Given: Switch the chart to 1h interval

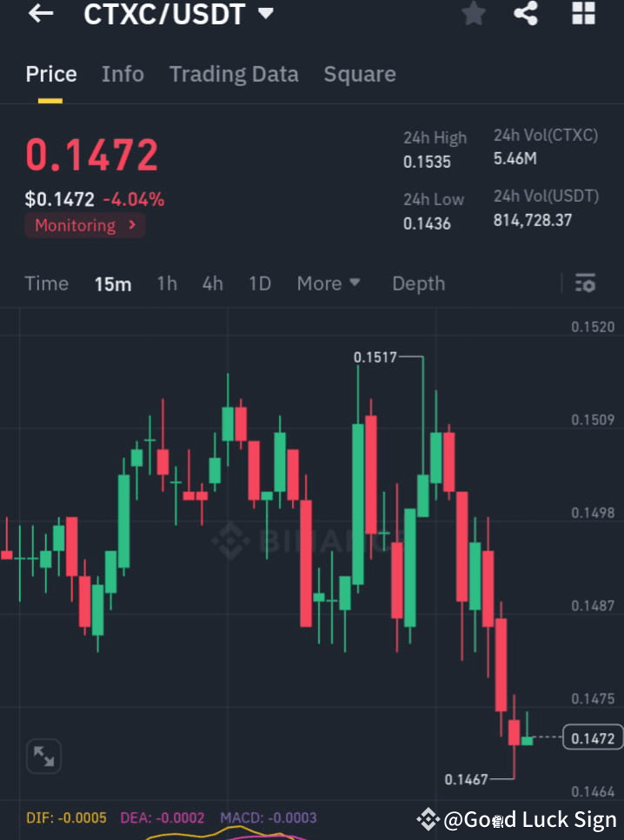Looking at the screenshot, I should pyautogui.click(x=167, y=283).
